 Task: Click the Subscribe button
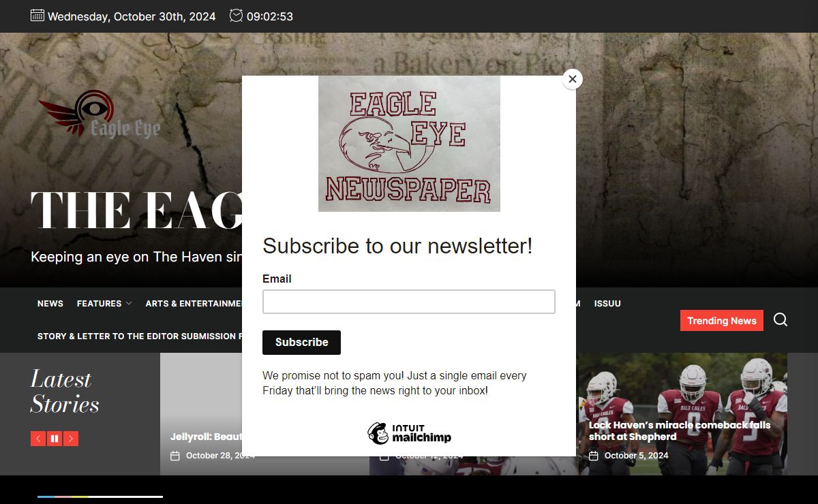[x=301, y=343]
